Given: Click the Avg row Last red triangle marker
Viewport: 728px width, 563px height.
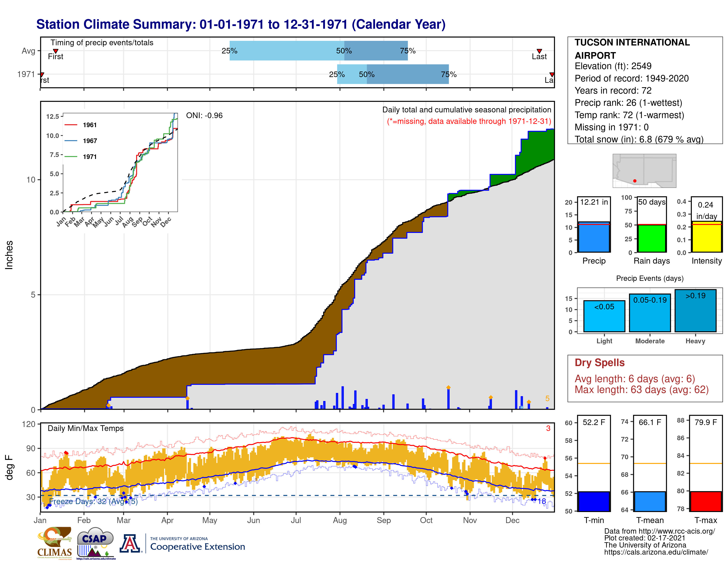Looking at the screenshot, I should click(x=539, y=51).
